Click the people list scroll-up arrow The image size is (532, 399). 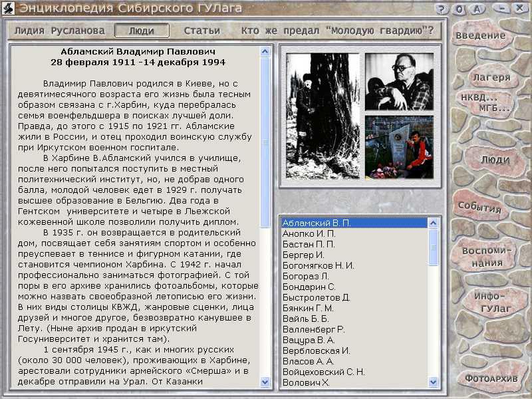[x=434, y=223]
